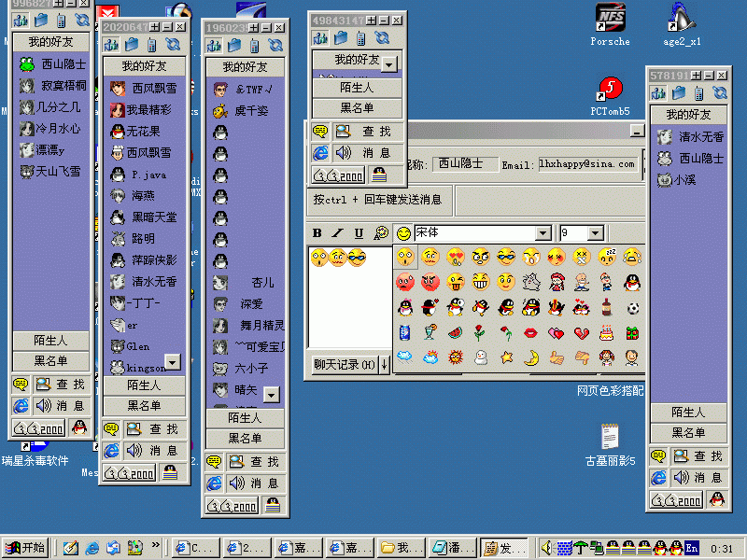747x560 pixels.
Task: Click the Email address field
Action: (x=587, y=164)
